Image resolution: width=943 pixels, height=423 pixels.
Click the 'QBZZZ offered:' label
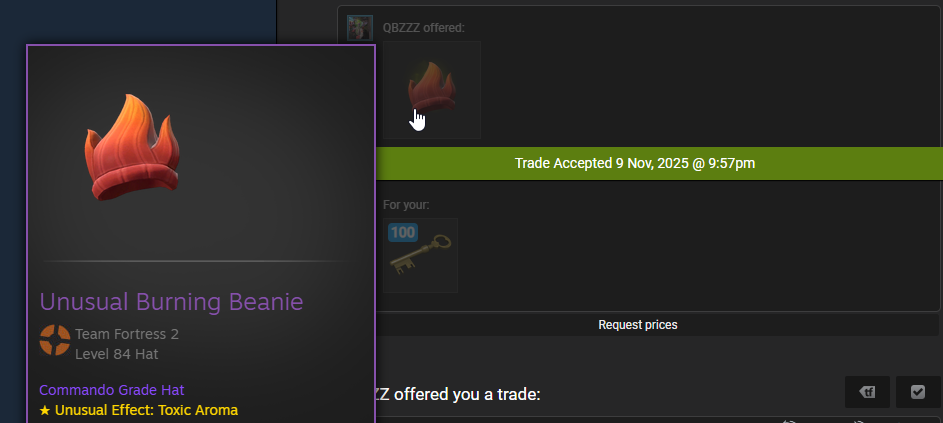tap(424, 28)
